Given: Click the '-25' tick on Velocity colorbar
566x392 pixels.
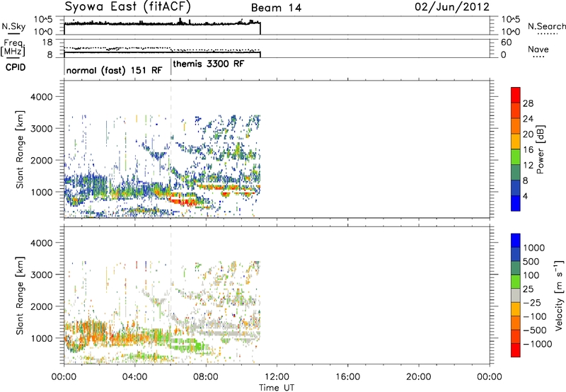Looking at the screenshot, I should coord(532,303).
